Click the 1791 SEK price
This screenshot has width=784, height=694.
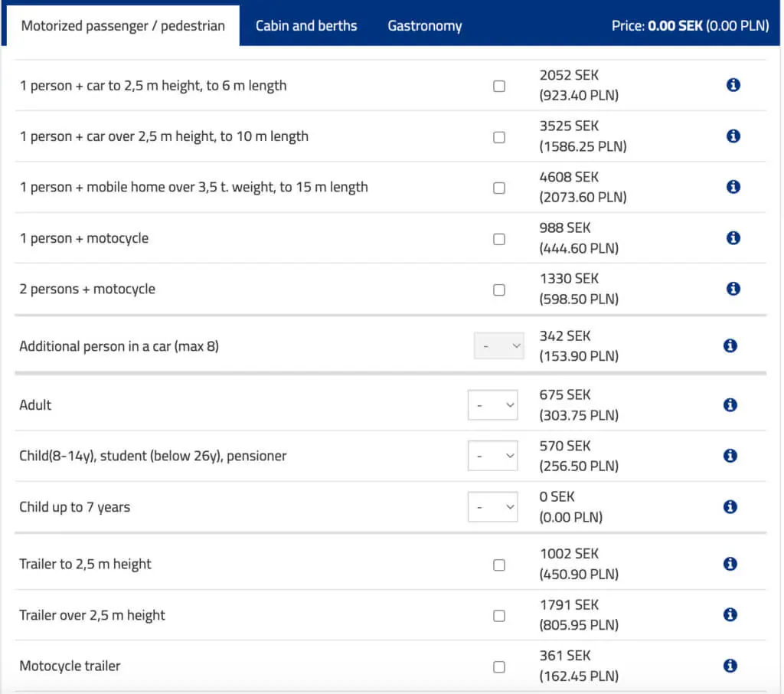(x=569, y=605)
